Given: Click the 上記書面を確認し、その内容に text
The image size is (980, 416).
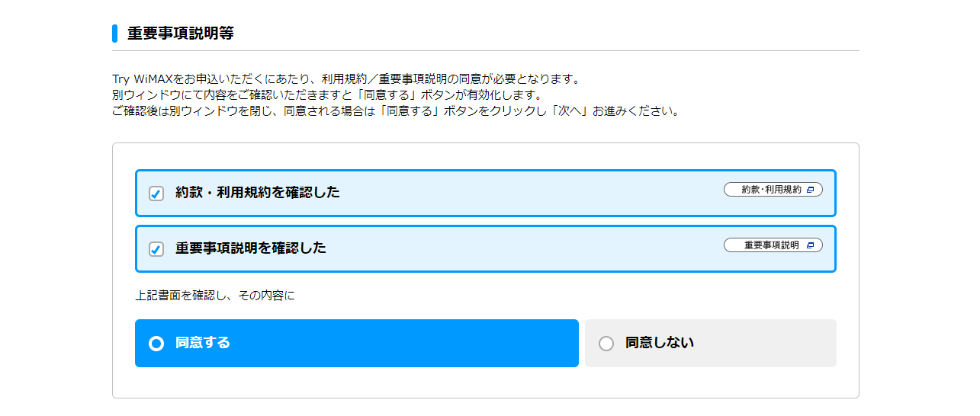Looking at the screenshot, I should point(215,296).
